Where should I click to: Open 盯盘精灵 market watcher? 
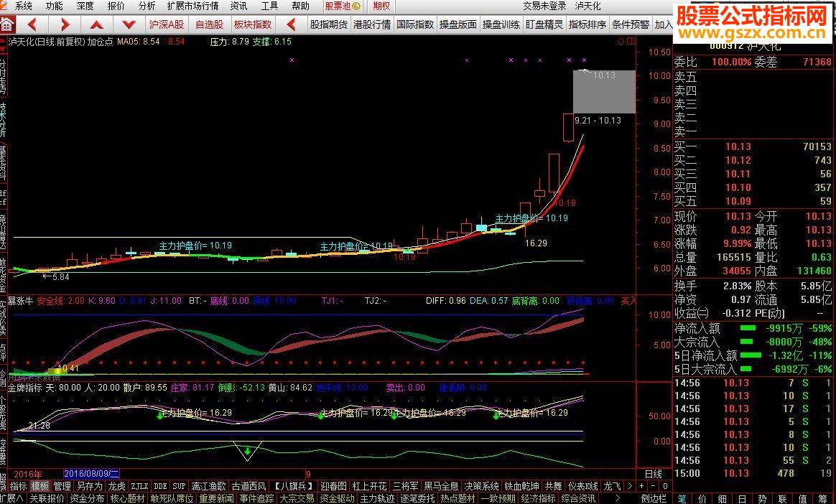pyautogui.click(x=544, y=24)
